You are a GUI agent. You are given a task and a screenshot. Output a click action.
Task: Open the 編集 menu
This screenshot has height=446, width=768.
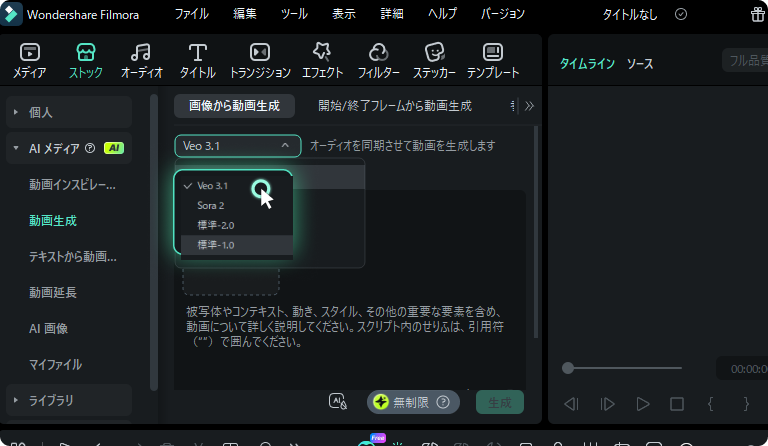[x=245, y=14]
